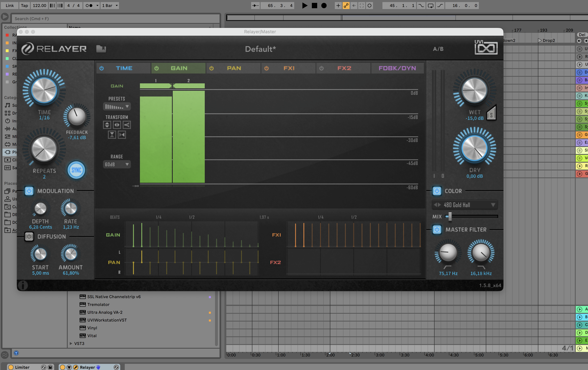The height and width of the screenshot is (370, 588).
Task: Click the Drums category icon
Action: tap(8, 113)
